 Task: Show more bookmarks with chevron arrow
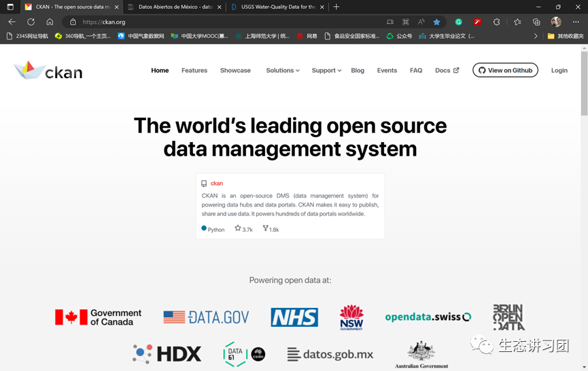[x=536, y=36]
